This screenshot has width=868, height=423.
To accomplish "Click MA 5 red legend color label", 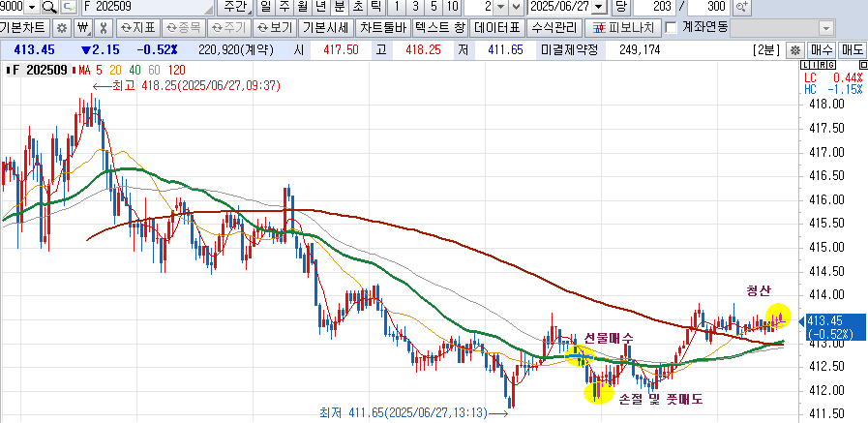I will coord(97,71).
